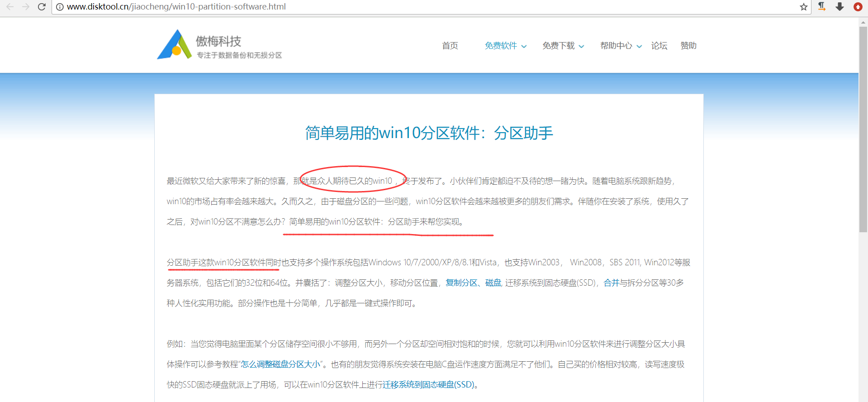Open the 首页 menu item
Image resolution: width=868 pixels, height=402 pixels.
point(450,46)
